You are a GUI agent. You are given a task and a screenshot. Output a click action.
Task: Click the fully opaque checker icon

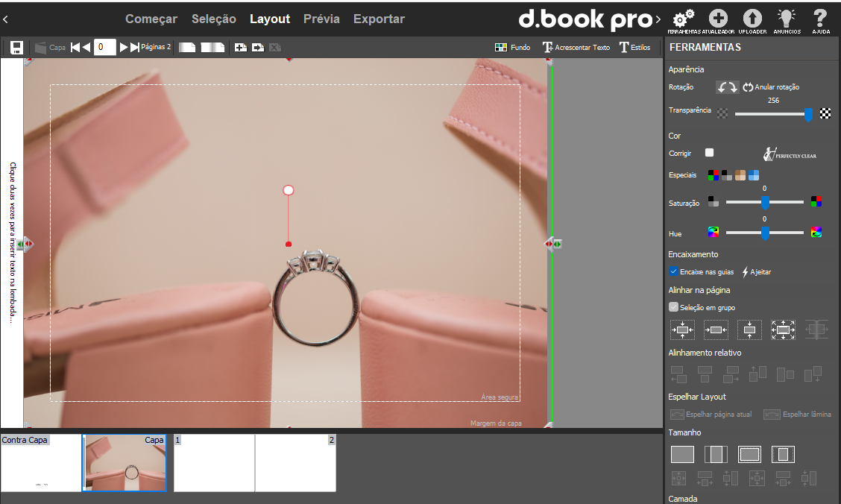(x=825, y=113)
